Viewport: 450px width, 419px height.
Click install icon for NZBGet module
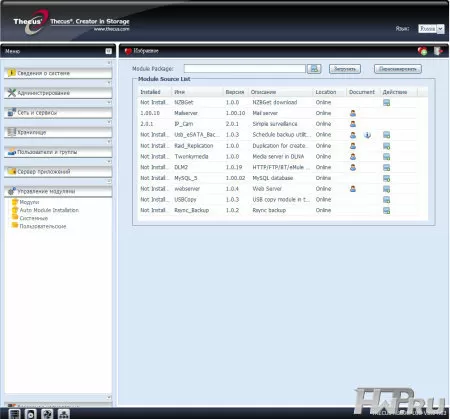click(386, 103)
